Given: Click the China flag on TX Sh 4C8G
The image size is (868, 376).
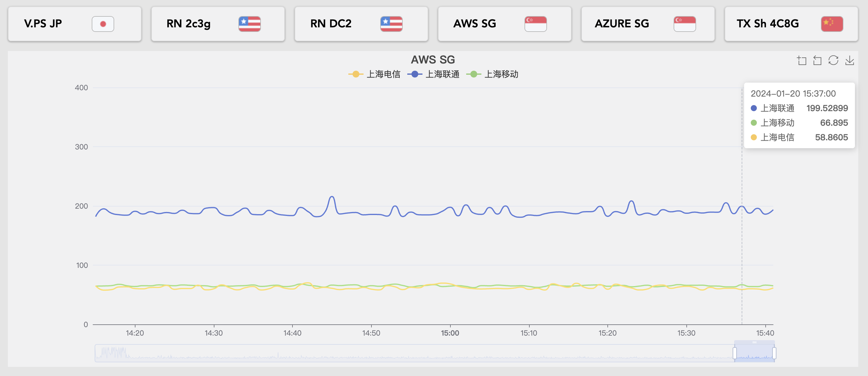Looking at the screenshot, I should [832, 24].
